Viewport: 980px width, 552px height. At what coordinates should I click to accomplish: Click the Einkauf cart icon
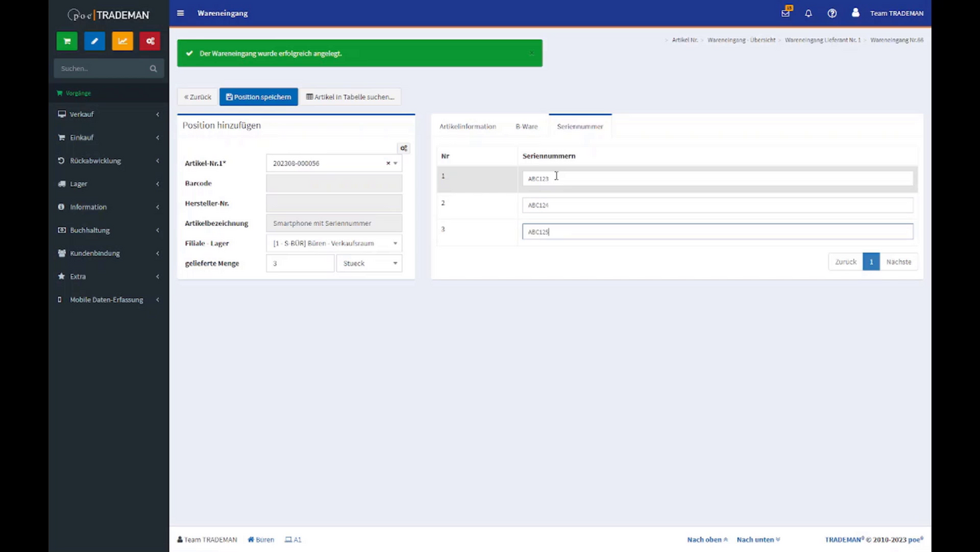point(62,137)
